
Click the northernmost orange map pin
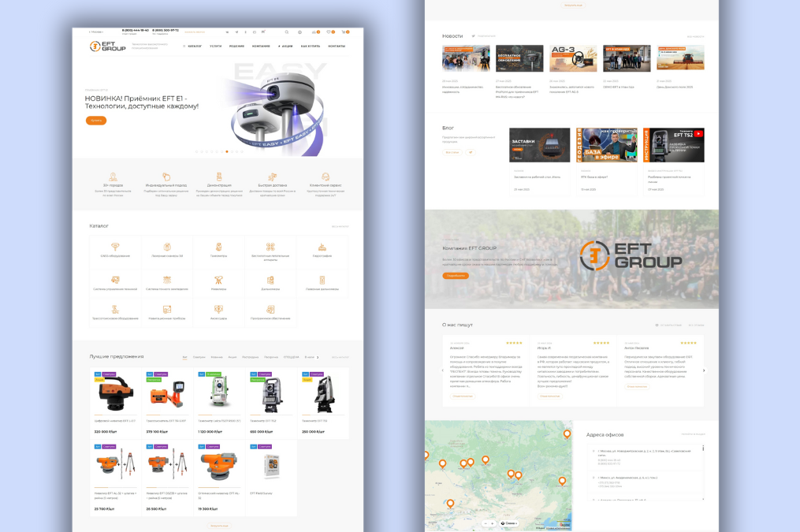point(567,434)
